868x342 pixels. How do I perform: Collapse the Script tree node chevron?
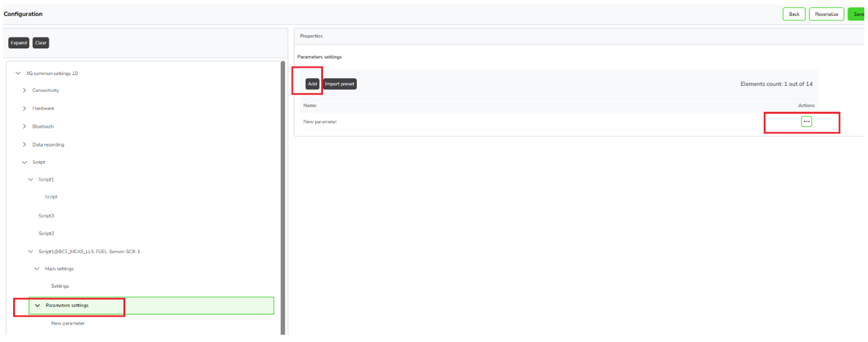[x=25, y=162]
